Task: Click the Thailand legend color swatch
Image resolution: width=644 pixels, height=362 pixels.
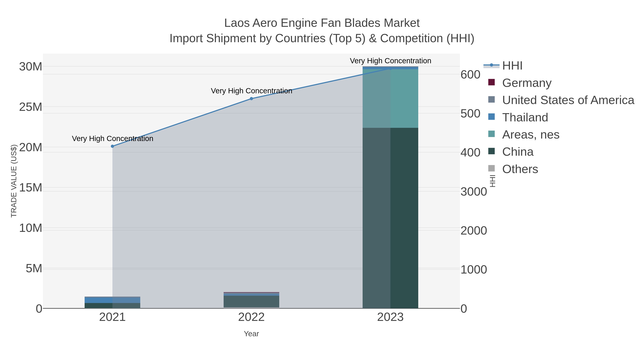Action: (492, 117)
